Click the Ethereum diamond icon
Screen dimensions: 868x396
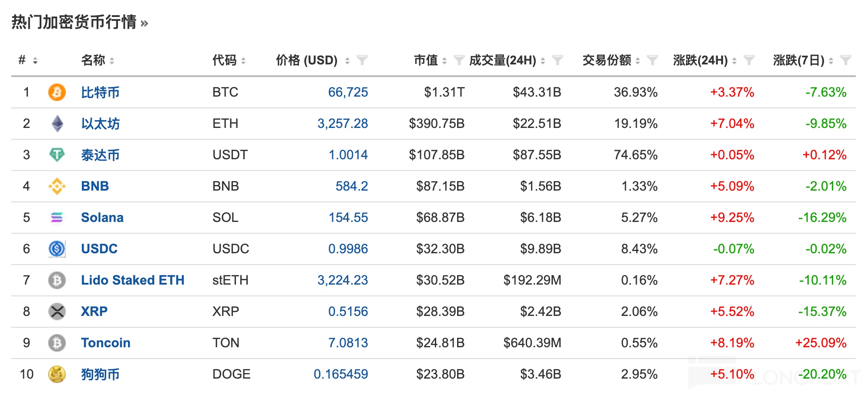57,124
